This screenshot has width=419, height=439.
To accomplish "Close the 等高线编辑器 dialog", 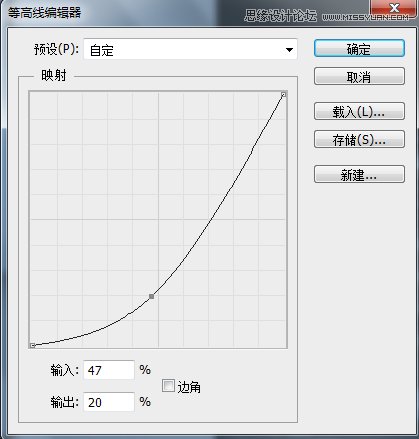I will point(394,7).
